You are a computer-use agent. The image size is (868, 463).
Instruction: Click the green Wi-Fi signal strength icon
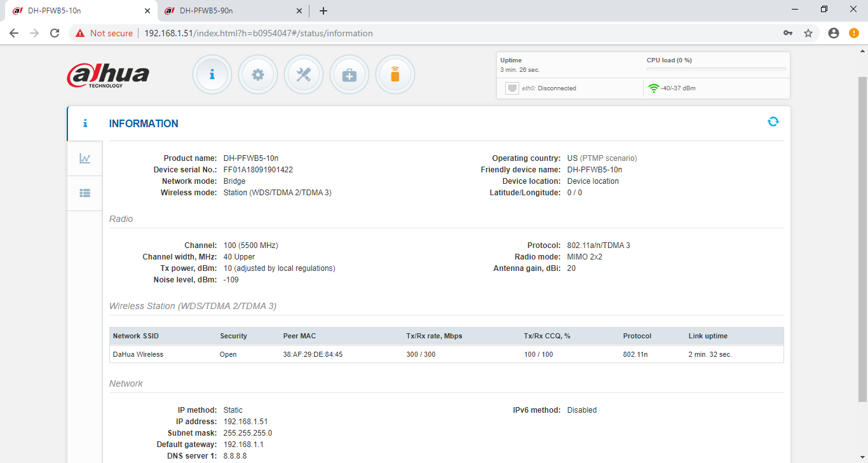[x=653, y=88]
